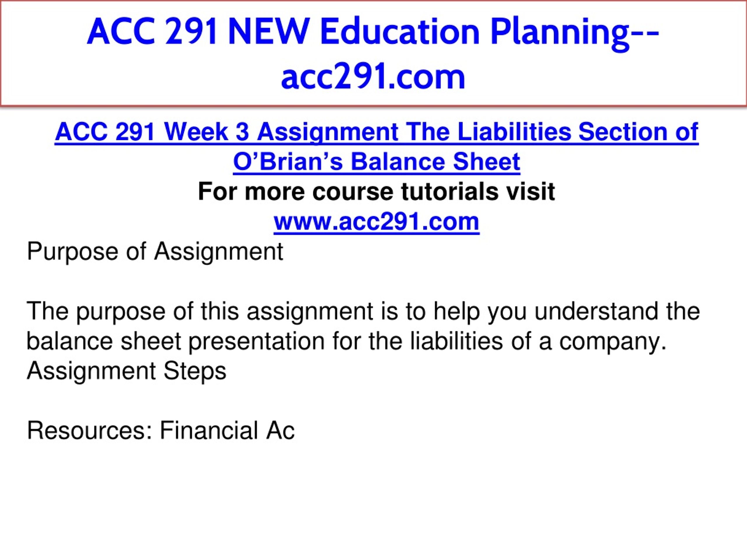Click the 'Resources: Financial Ac' line
This screenshot has height=560, width=747.
tap(161, 431)
